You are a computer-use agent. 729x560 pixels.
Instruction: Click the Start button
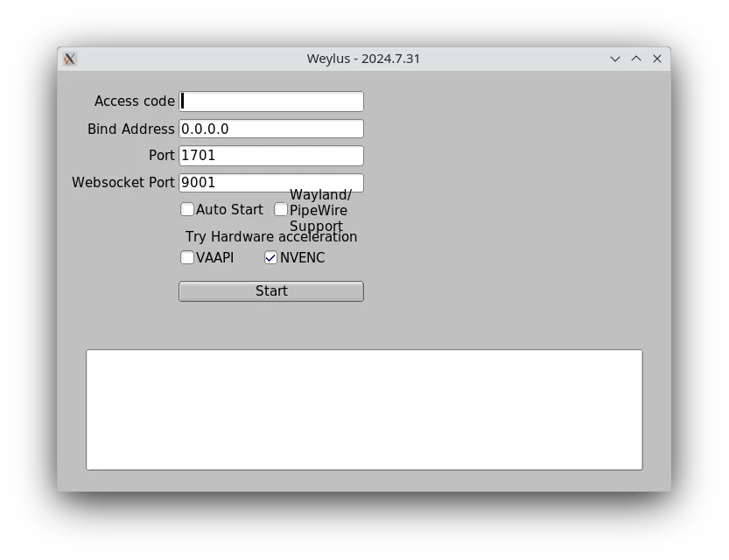click(x=271, y=291)
